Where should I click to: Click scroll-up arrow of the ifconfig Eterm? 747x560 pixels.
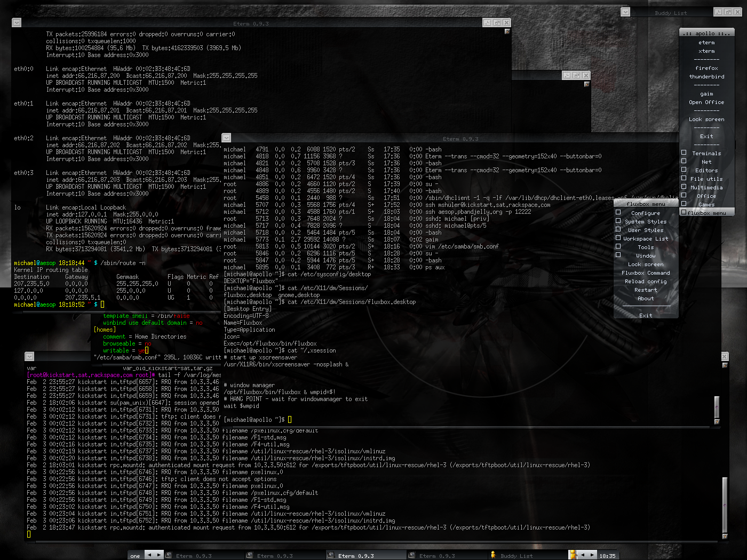click(x=507, y=31)
